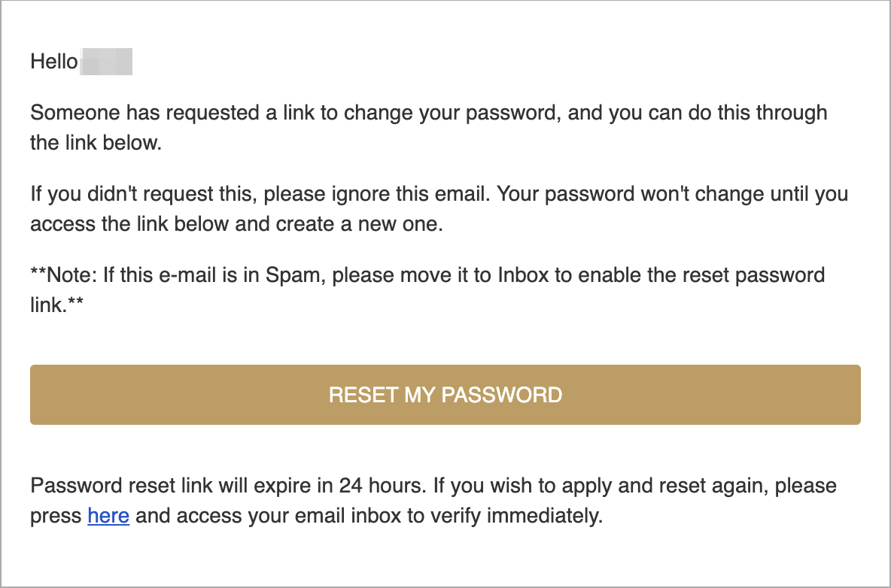This screenshot has width=891, height=588.
Task: Click the "the link below." line
Action: tap(96, 142)
